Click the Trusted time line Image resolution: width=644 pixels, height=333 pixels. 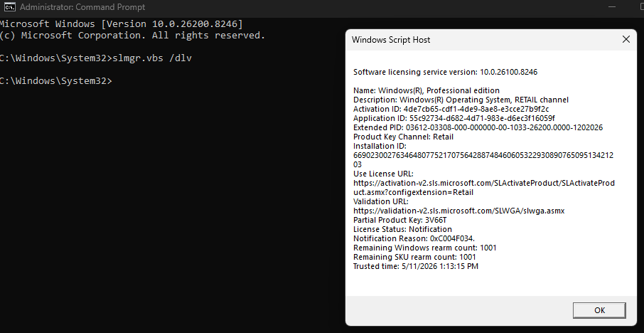[x=416, y=266]
